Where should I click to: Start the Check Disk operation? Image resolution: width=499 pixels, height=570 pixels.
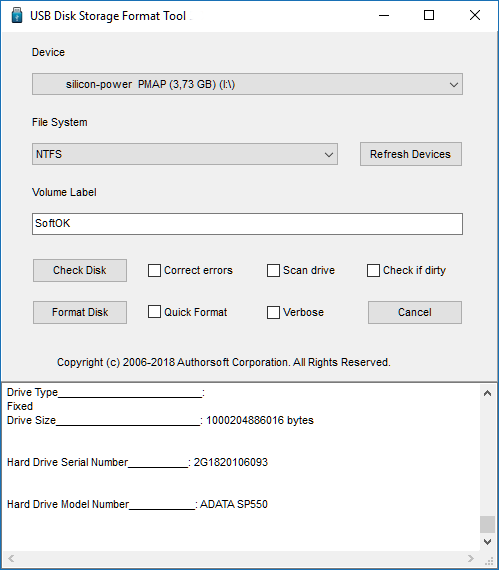point(80,270)
